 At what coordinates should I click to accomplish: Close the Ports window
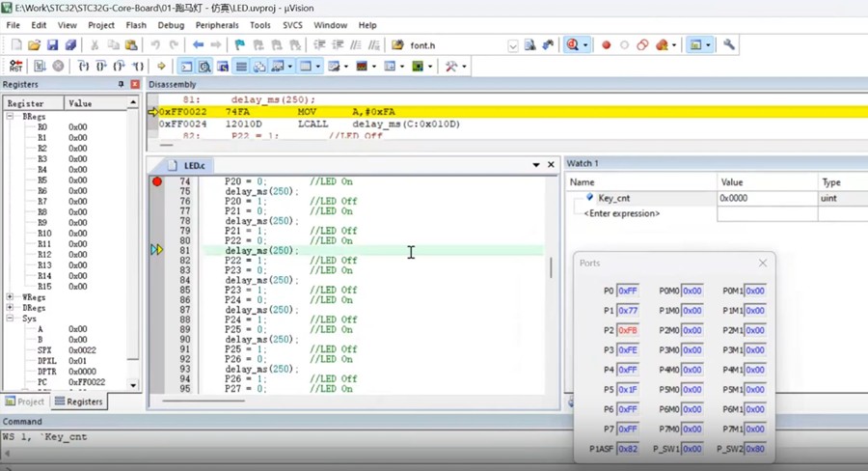(762, 263)
